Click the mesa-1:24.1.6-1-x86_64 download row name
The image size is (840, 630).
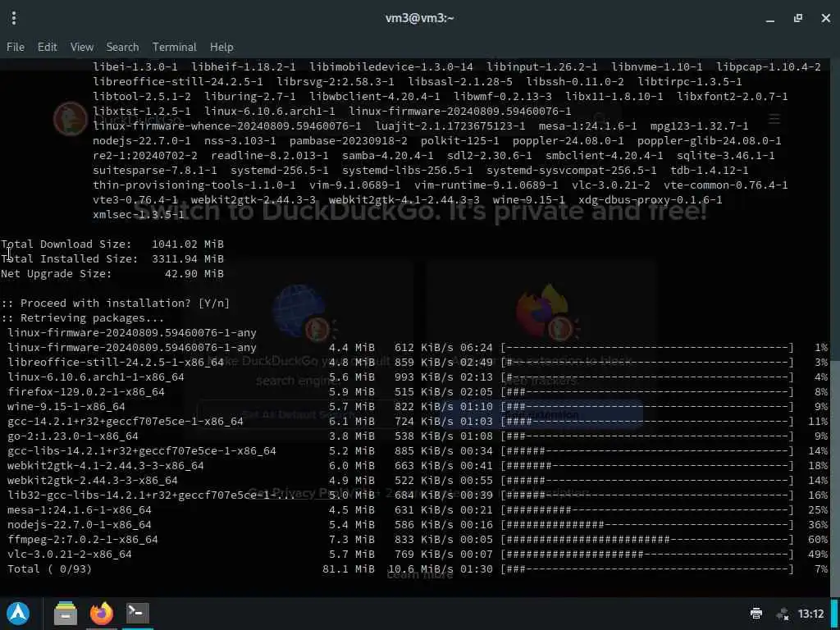click(80, 510)
